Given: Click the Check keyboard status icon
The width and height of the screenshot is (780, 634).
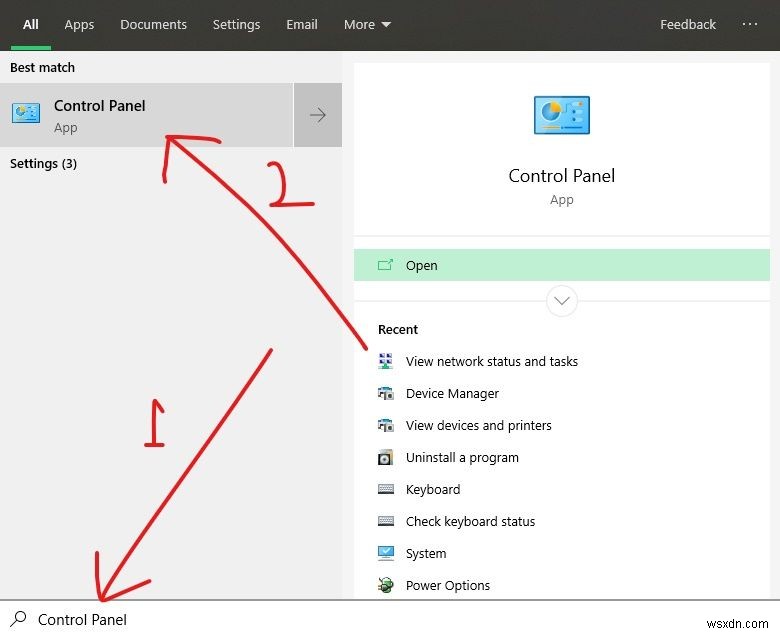Looking at the screenshot, I should (386, 521).
